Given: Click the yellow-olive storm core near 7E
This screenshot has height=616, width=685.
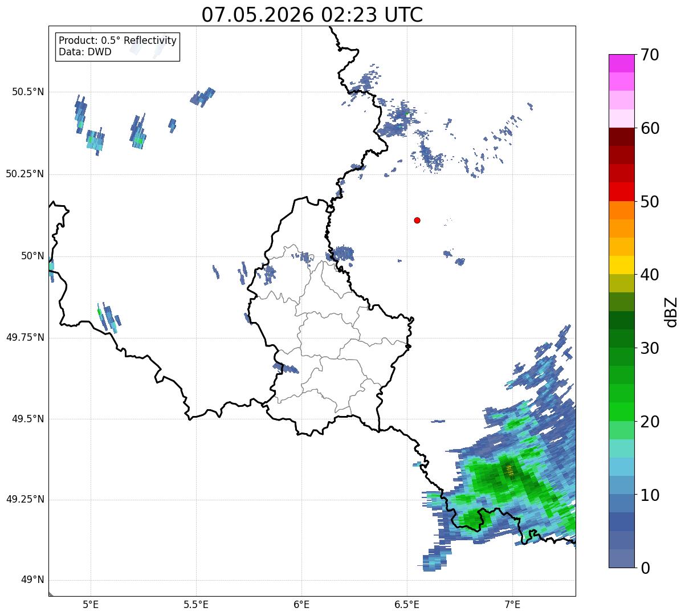Looking at the screenshot, I should click(509, 471).
